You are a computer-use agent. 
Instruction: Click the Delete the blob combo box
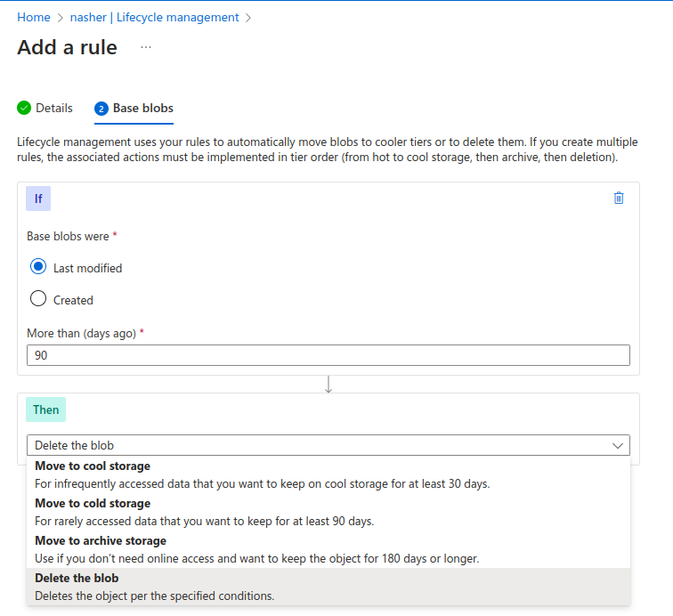[320, 445]
